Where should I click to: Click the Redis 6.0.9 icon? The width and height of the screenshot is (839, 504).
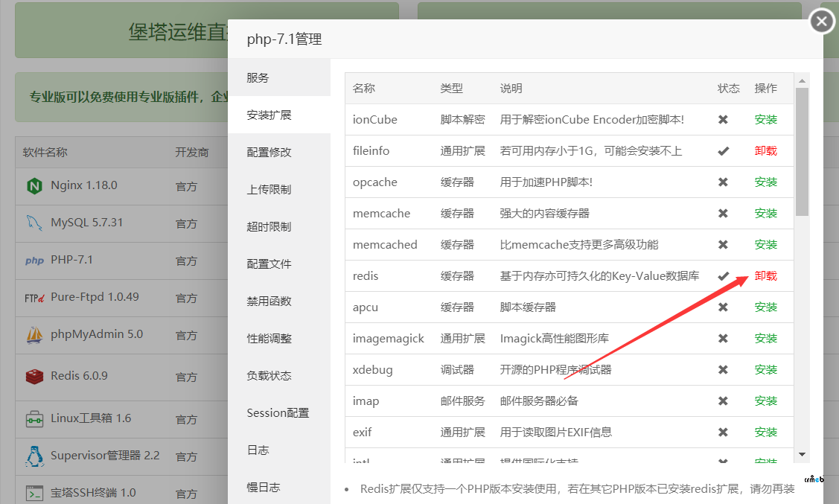(34, 377)
